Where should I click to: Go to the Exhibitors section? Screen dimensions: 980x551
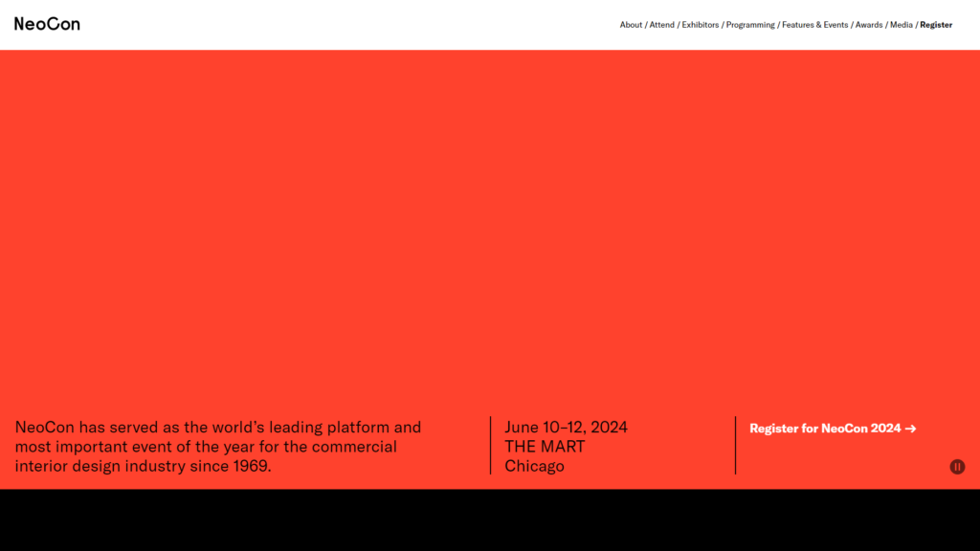coord(700,25)
